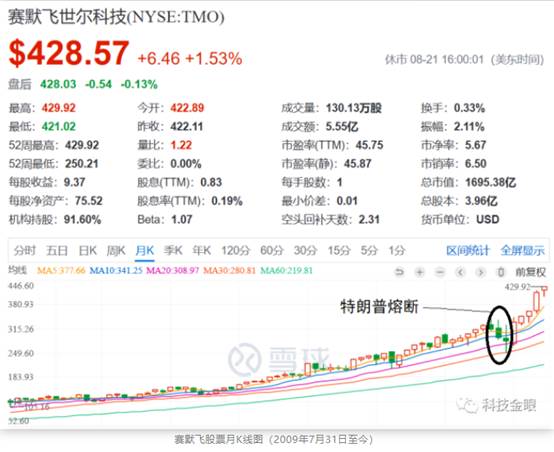Click the 全屏显示 fullscreen link

tap(523, 251)
